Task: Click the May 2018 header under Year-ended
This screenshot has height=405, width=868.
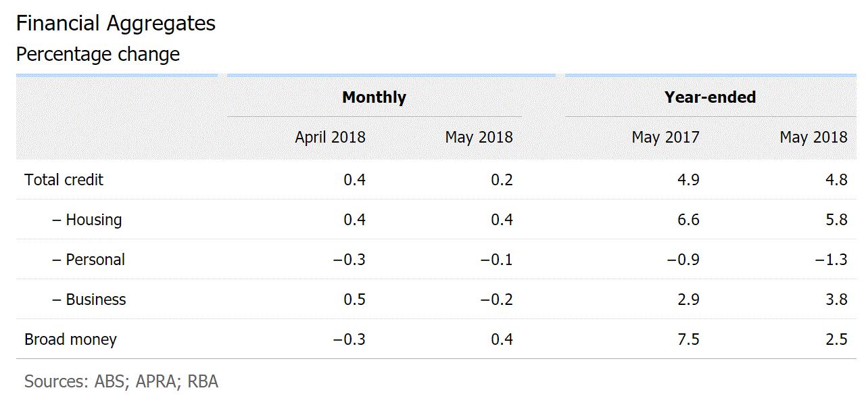Action: click(813, 137)
